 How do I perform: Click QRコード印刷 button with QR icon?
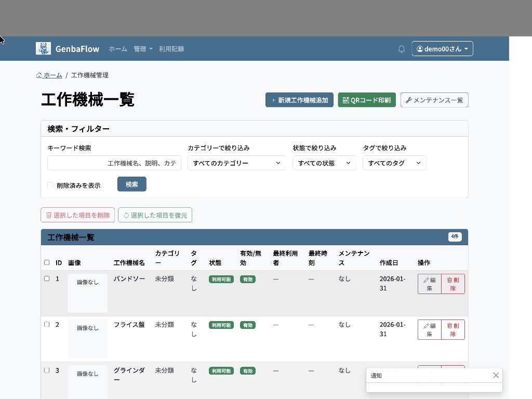tap(367, 100)
